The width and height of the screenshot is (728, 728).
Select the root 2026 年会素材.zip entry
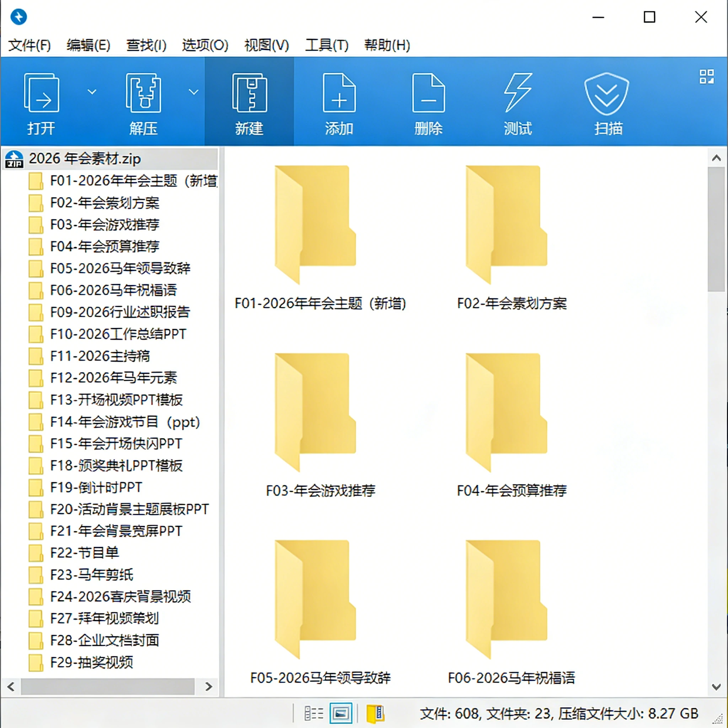[x=85, y=158]
